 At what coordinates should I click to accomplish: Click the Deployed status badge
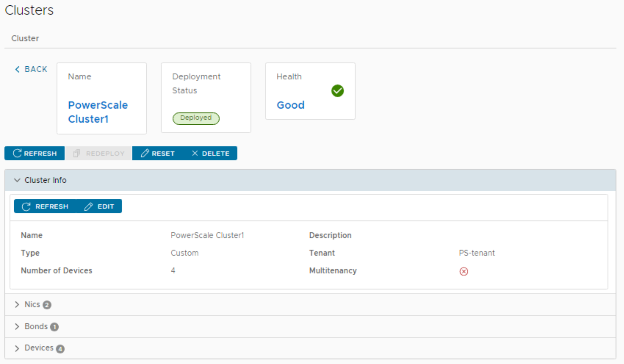196,118
